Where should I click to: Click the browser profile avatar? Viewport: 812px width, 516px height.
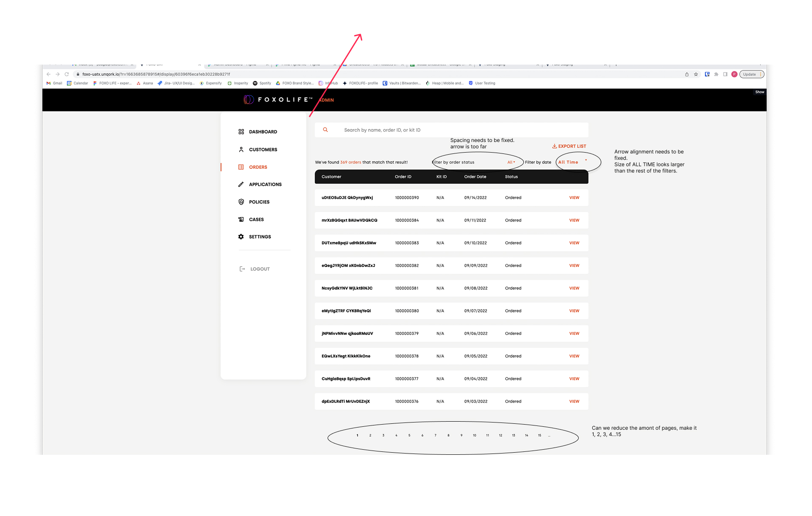[734, 74]
